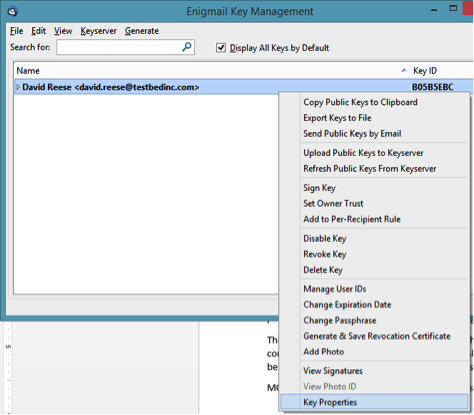
Task: Select Delete Key option
Action: pos(323,270)
